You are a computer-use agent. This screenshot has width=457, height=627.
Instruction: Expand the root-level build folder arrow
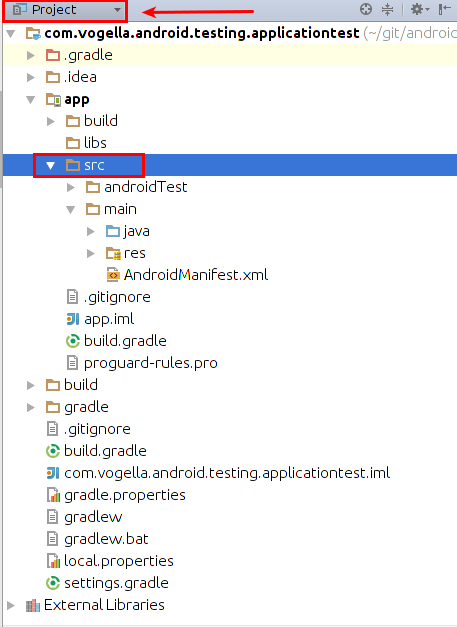[31, 385]
